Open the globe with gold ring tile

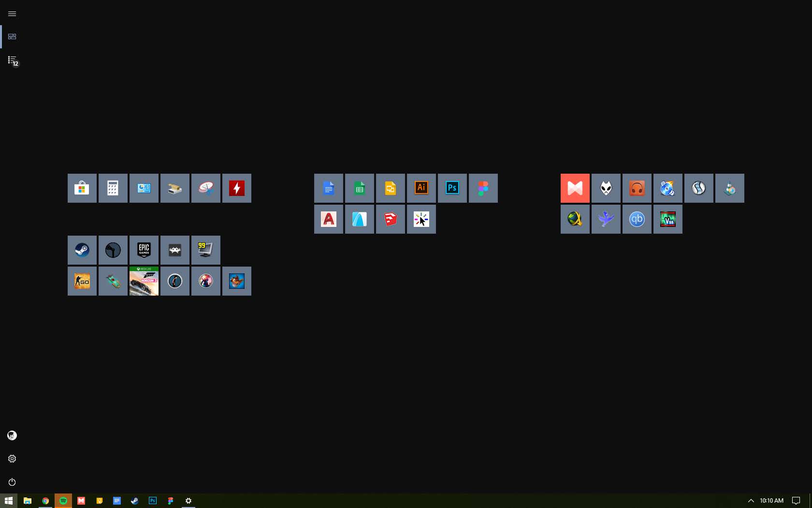[575, 219]
